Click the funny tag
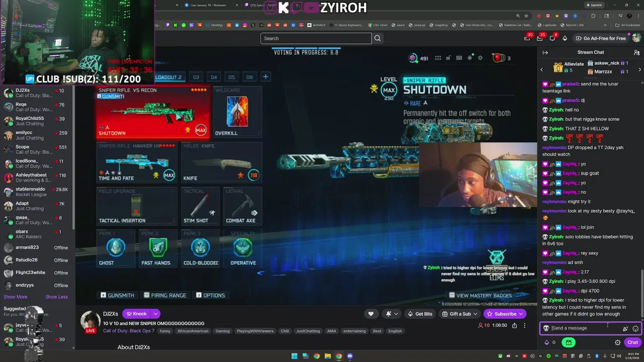 [165, 331]
